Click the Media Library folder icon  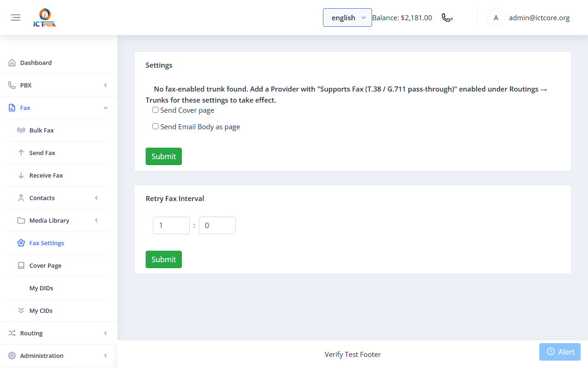tap(21, 220)
